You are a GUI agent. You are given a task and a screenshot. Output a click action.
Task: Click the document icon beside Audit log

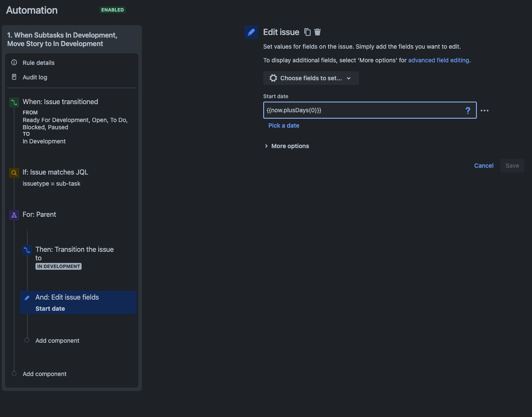(x=14, y=77)
